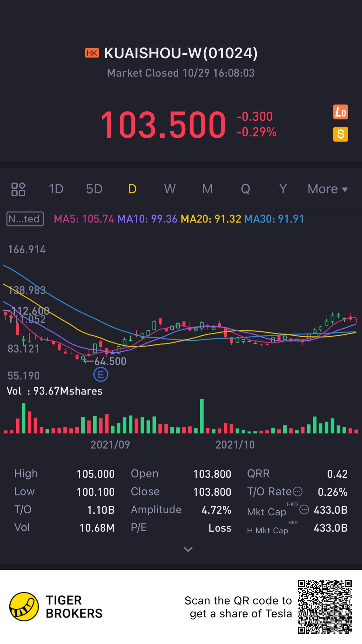Open the earnings E marker on chart
Screen dimensions: 362x644
101,375
